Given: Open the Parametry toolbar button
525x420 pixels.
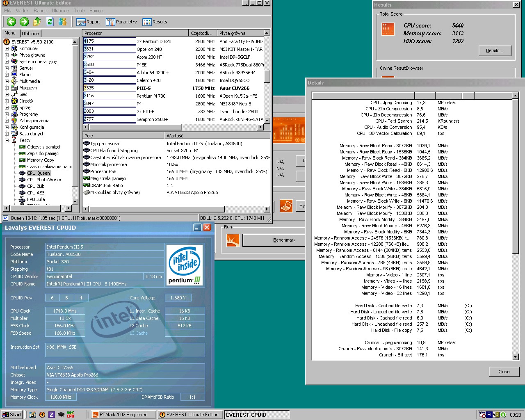Looking at the screenshot, I should (121, 22).
